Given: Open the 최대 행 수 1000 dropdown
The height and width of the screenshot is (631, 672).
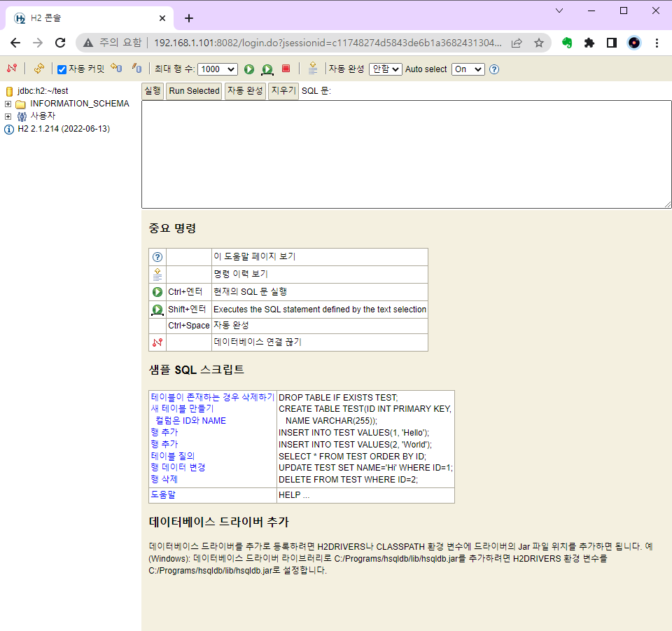Looking at the screenshot, I should [218, 69].
